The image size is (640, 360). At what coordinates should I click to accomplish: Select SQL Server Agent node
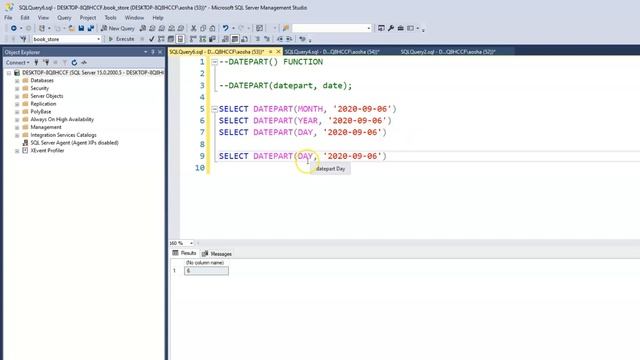pos(74,143)
